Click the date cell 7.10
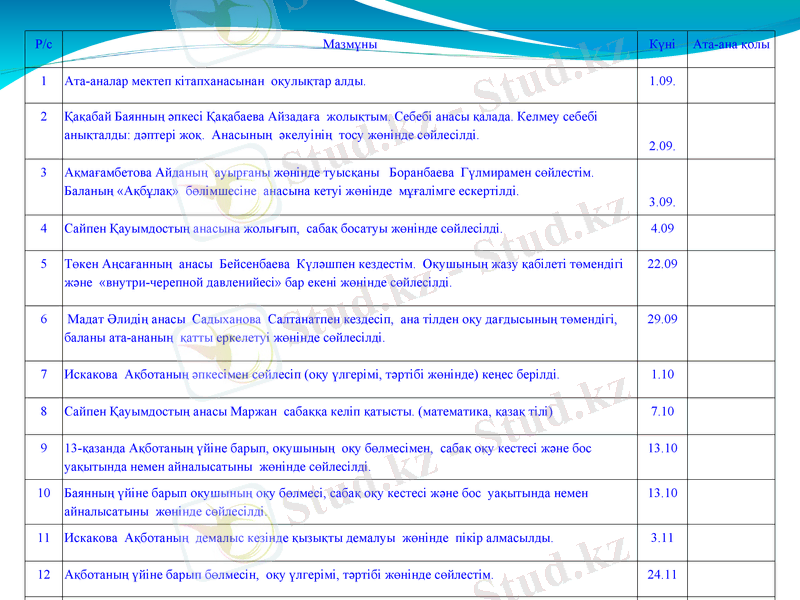Image resolution: width=800 pixels, height=600 pixels. 661,411
